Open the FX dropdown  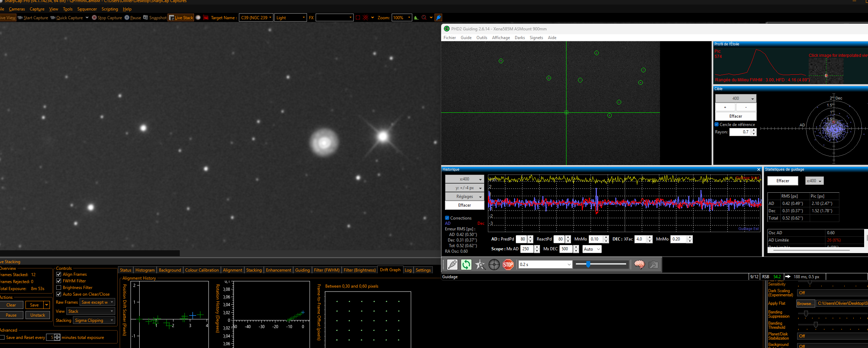[x=334, y=17]
